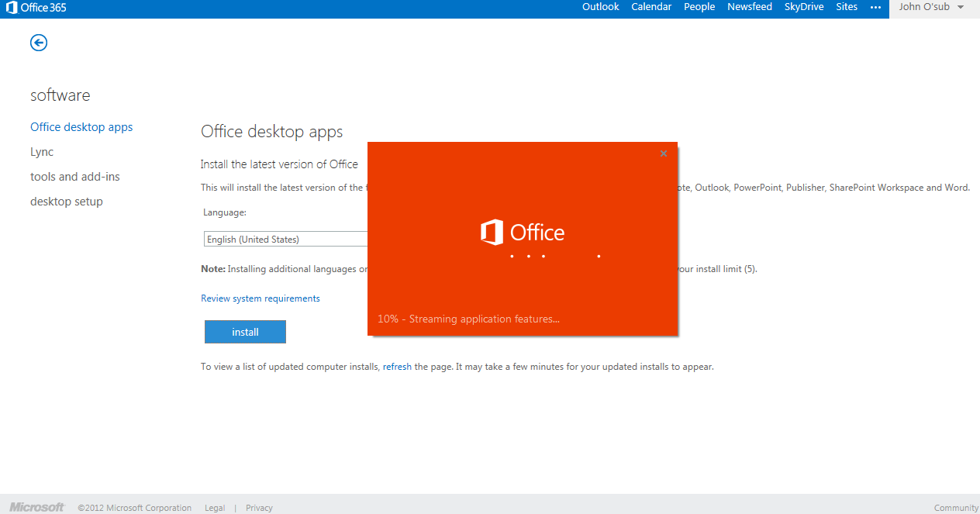
Task: Go to People in the top navigation
Action: [699, 7]
